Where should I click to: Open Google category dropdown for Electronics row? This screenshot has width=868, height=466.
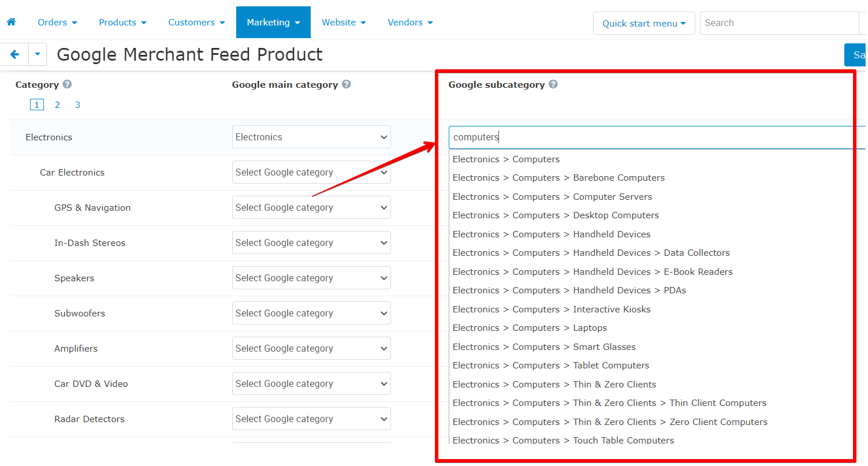(311, 137)
